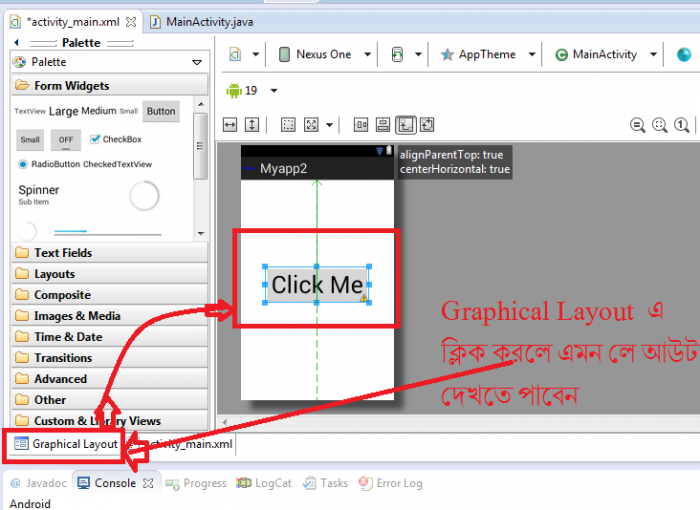
Task: Click the MainActivity green icon
Action: [x=561, y=54]
